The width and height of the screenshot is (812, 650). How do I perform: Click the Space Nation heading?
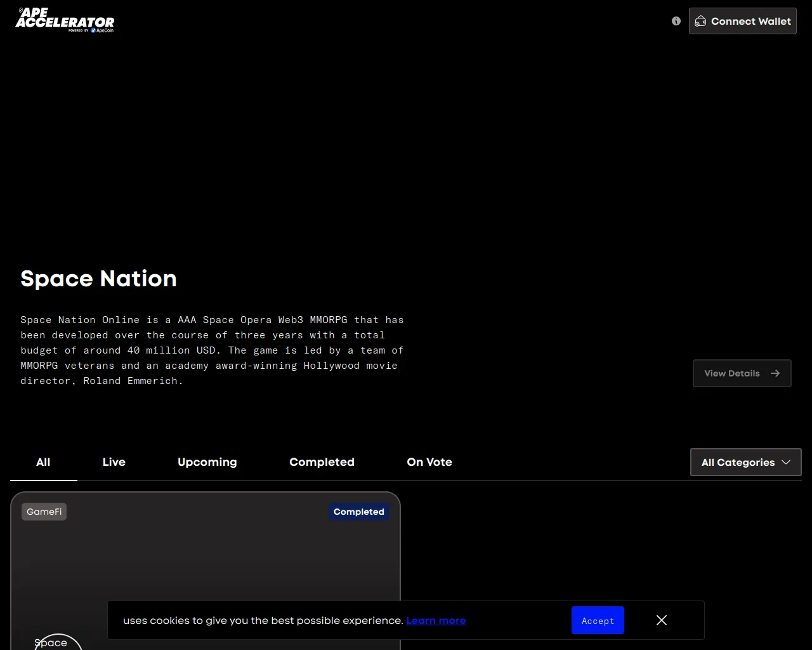pos(98,279)
